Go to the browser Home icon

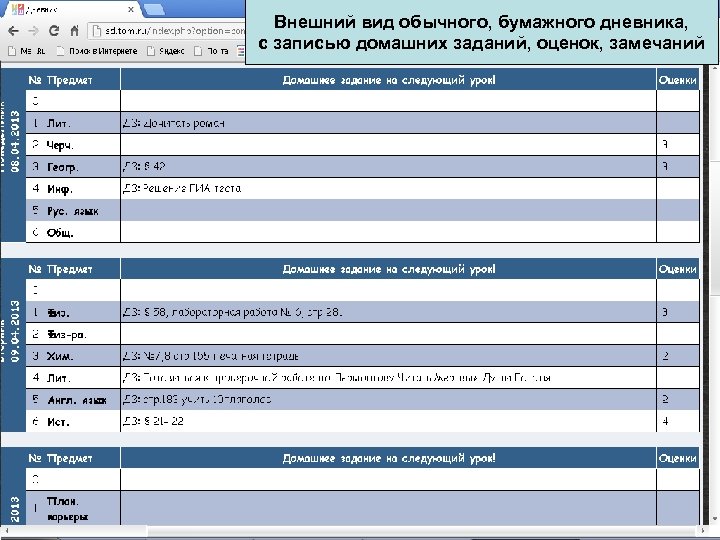(x=74, y=31)
